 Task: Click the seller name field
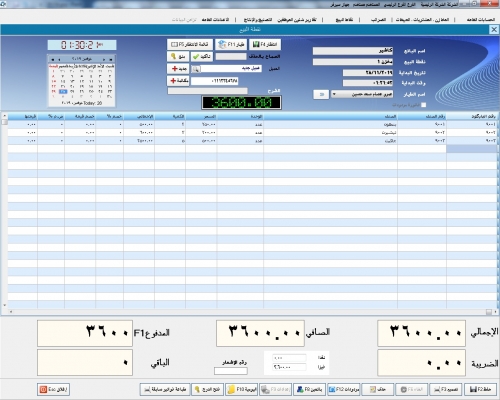(353, 51)
